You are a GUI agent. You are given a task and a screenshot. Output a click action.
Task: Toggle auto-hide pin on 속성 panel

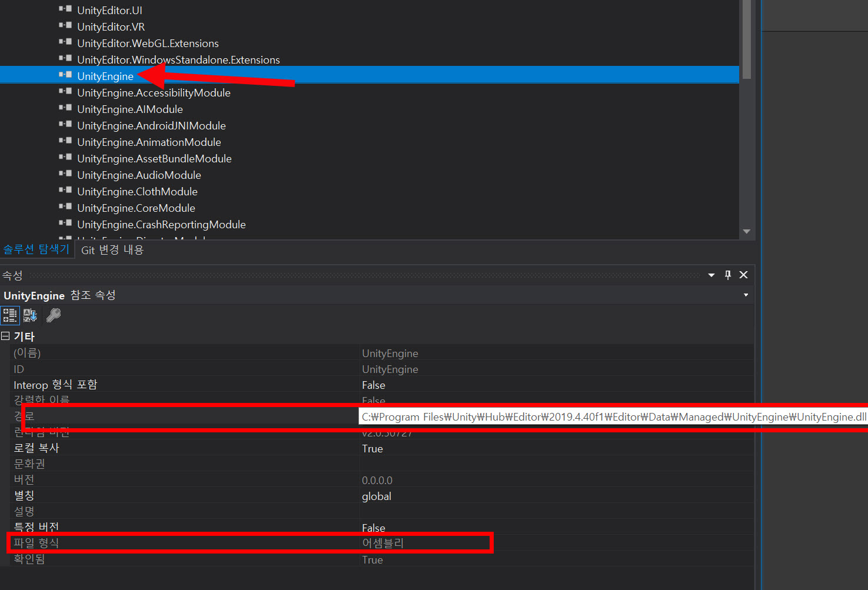[x=728, y=275]
